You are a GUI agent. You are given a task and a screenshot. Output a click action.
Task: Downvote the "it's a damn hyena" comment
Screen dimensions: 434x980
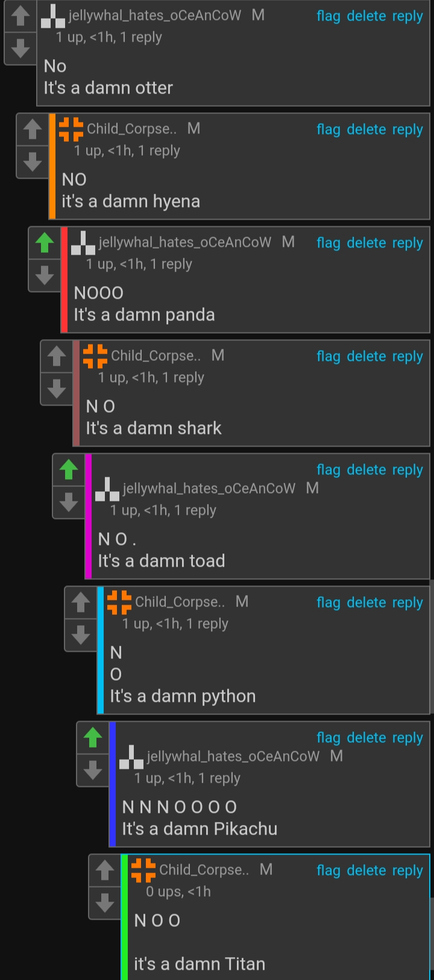(33, 162)
